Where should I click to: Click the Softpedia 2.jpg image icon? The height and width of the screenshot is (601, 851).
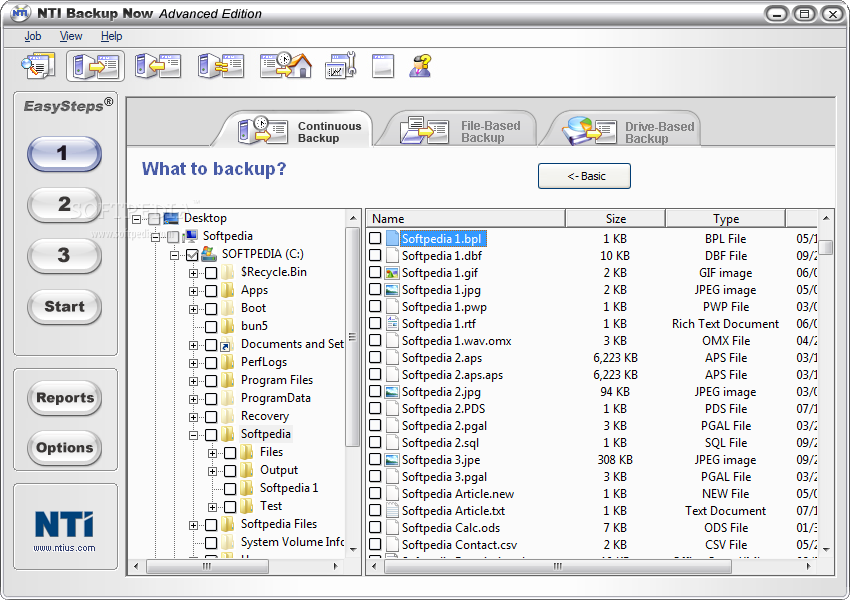pyautogui.click(x=392, y=391)
